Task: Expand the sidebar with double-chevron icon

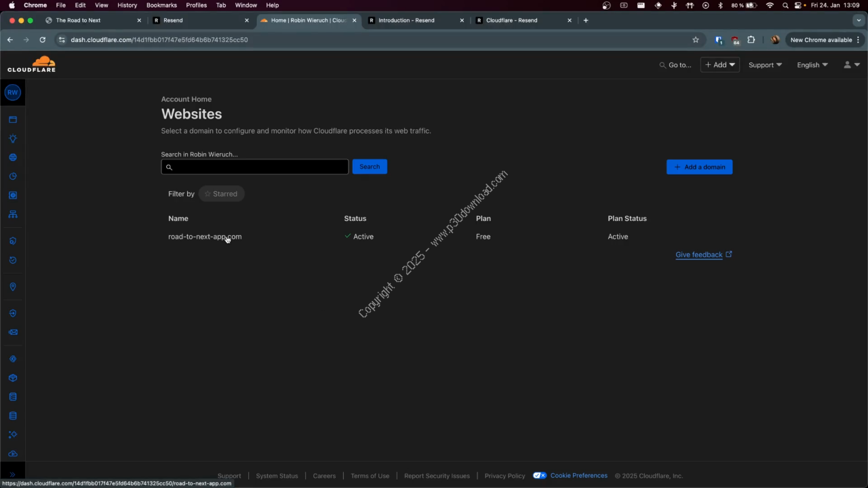Action: click(x=12, y=474)
